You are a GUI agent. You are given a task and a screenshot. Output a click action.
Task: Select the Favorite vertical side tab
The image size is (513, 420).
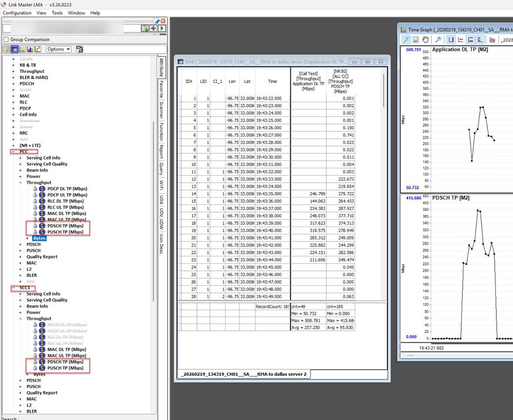(x=161, y=89)
